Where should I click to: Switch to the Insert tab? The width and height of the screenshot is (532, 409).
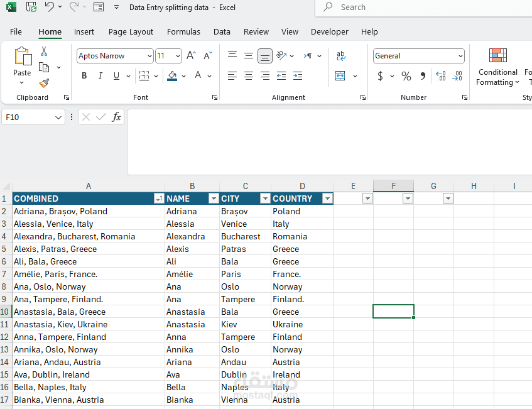coord(84,32)
